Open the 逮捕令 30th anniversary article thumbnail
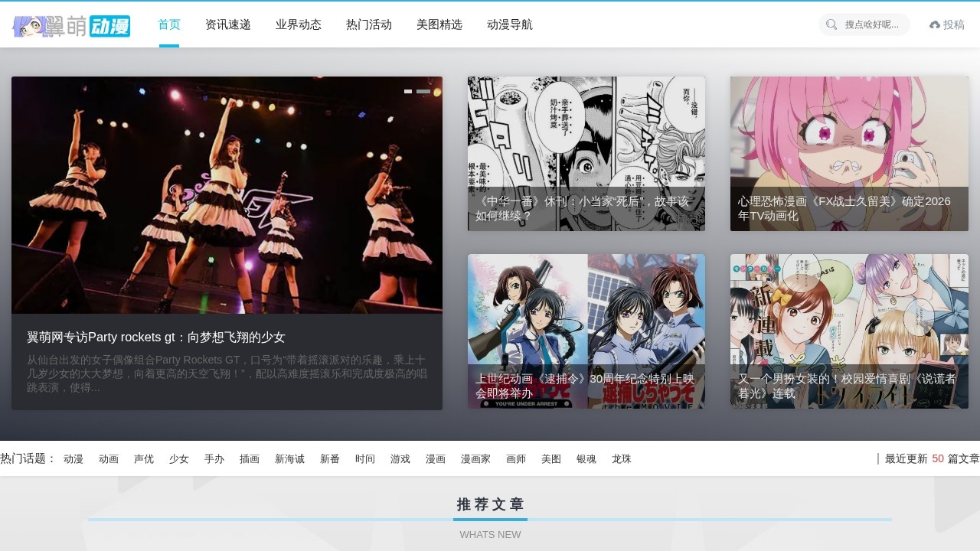 pyautogui.click(x=586, y=331)
